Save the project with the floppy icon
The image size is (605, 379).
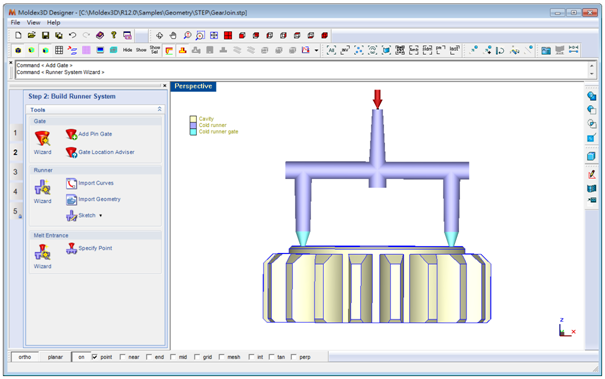(x=45, y=36)
